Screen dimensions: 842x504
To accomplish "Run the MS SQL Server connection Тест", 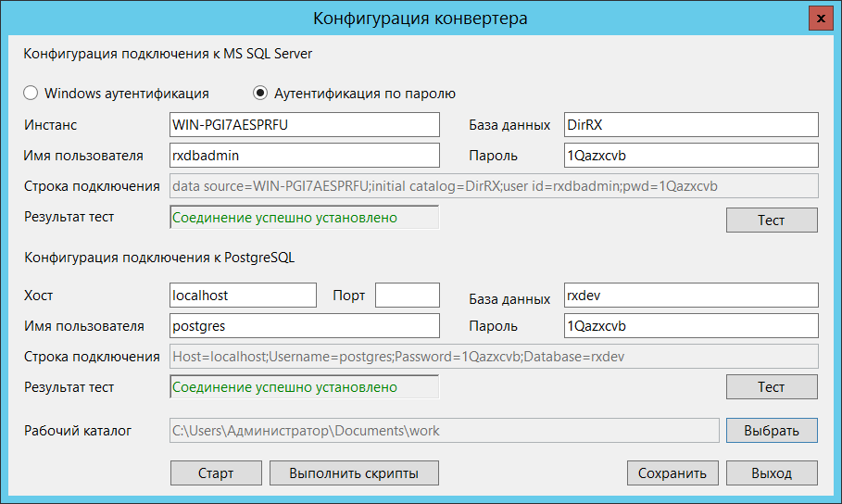I will tap(772, 220).
